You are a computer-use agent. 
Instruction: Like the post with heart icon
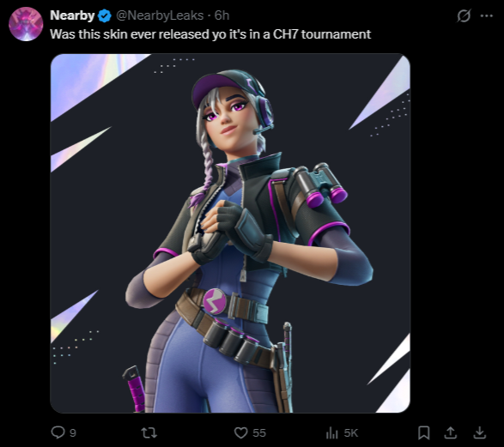(240, 433)
